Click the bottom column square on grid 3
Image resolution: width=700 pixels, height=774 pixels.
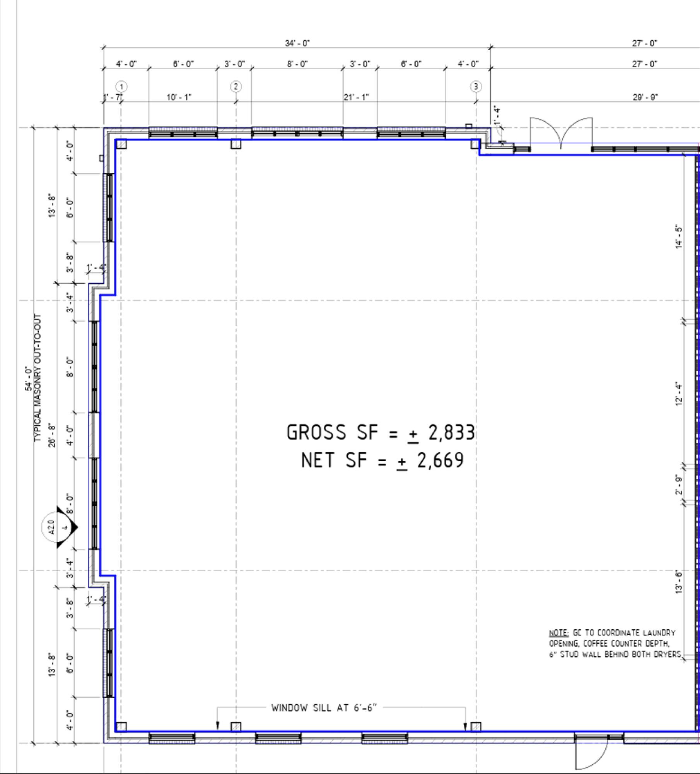(x=476, y=727)
